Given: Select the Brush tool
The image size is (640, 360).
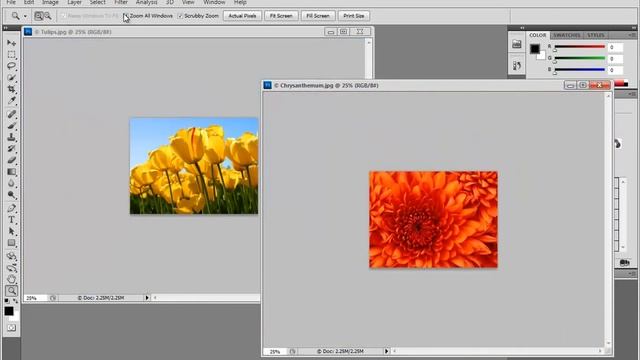Looking at the screenshot, I should (11, 125).
